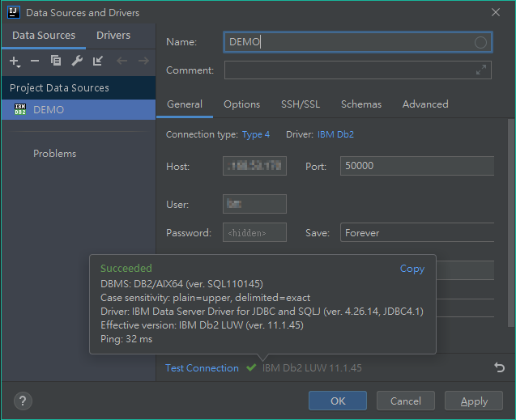Click the Test Connection link
516x420 pixels.
tap(202, 368)
